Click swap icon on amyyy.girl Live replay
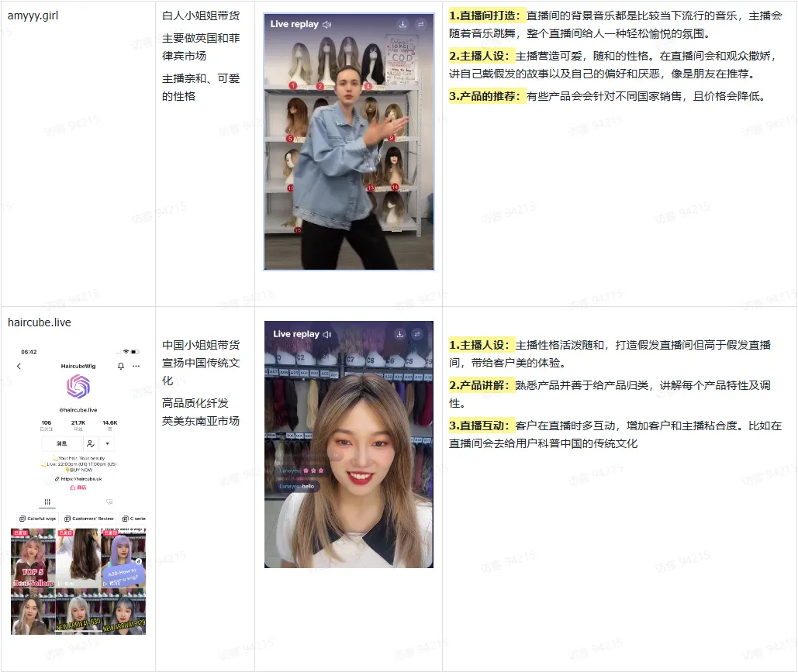 (x=421, y=24)
